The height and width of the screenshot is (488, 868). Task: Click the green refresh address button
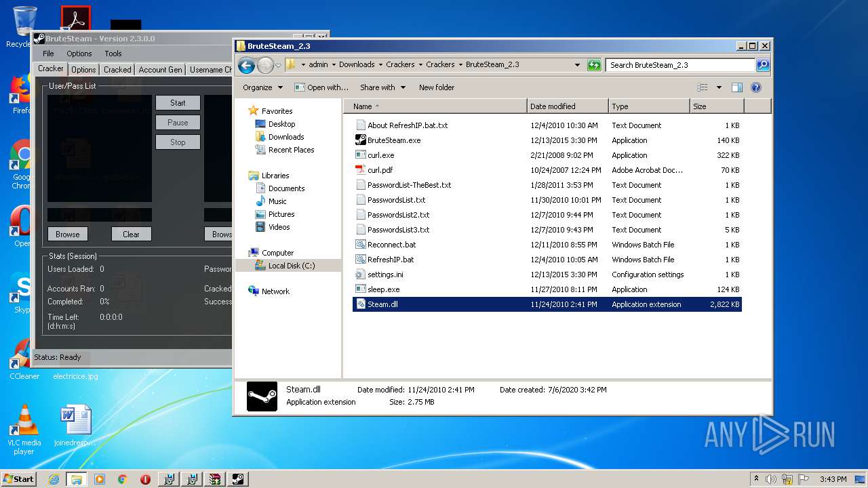pos(594,65)
